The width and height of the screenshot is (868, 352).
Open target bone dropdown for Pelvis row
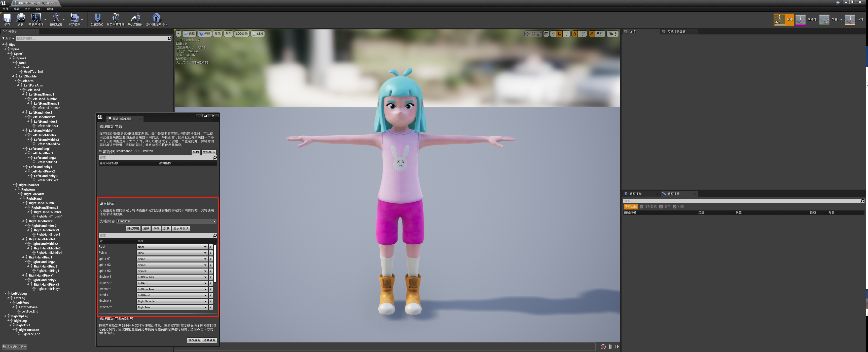(x=172, y=253)
